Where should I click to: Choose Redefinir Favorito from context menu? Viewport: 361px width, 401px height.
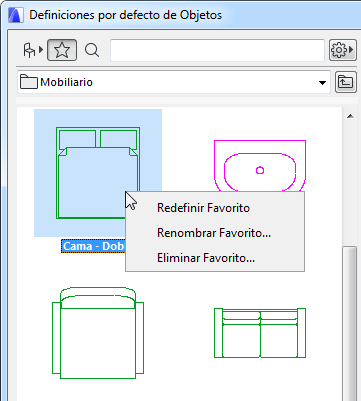(x=203, y=208)
